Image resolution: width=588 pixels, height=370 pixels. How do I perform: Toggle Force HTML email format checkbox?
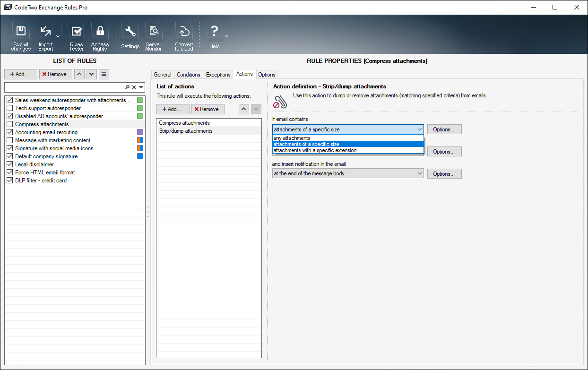click(9, 172)
